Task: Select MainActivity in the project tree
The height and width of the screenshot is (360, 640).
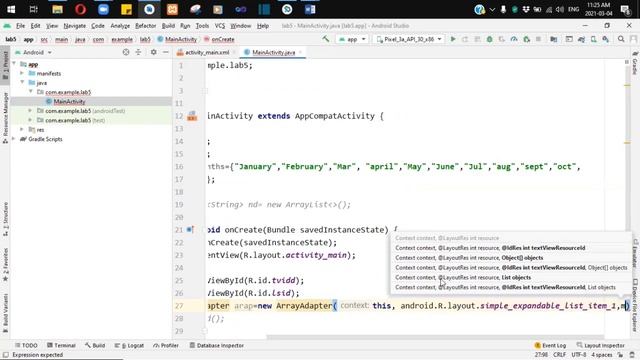Action: [x=69, y=102]
